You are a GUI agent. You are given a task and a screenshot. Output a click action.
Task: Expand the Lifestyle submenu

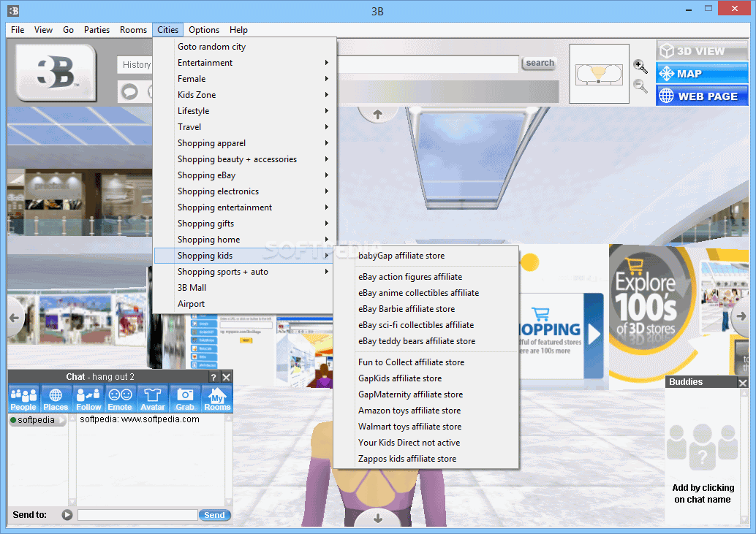click(x=245, y=111)
